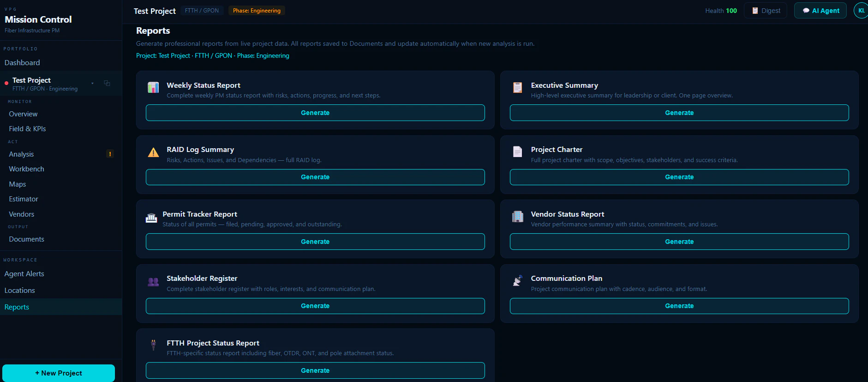The height and width of the screenshot is (382, 868).
Task: Click the FTTH Project Status Report plug icon
Action: [x=153, y=345]
